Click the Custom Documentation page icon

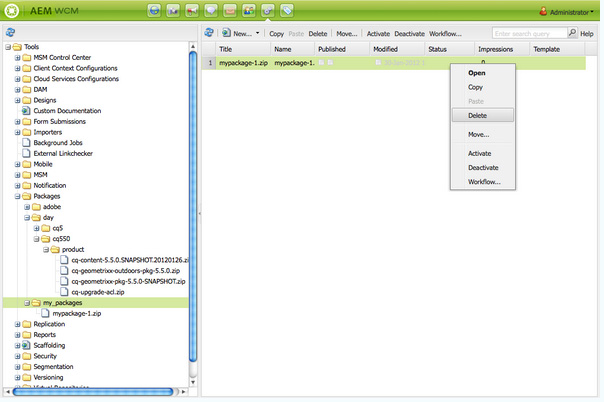point(26,111)
